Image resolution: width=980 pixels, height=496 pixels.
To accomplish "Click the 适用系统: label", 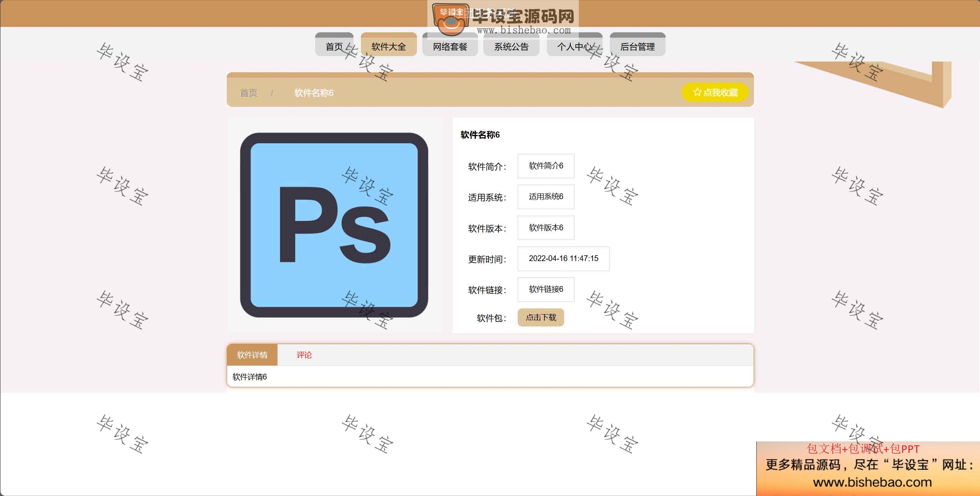I will [x=487, y=197].
